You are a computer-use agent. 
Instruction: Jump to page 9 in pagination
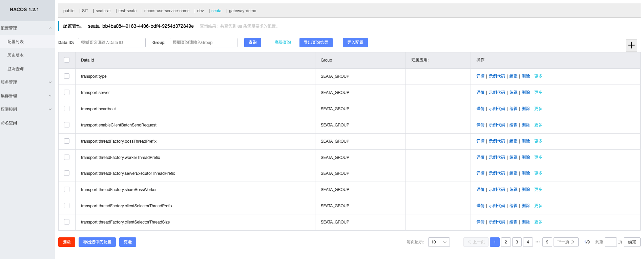tap(547, 242)
